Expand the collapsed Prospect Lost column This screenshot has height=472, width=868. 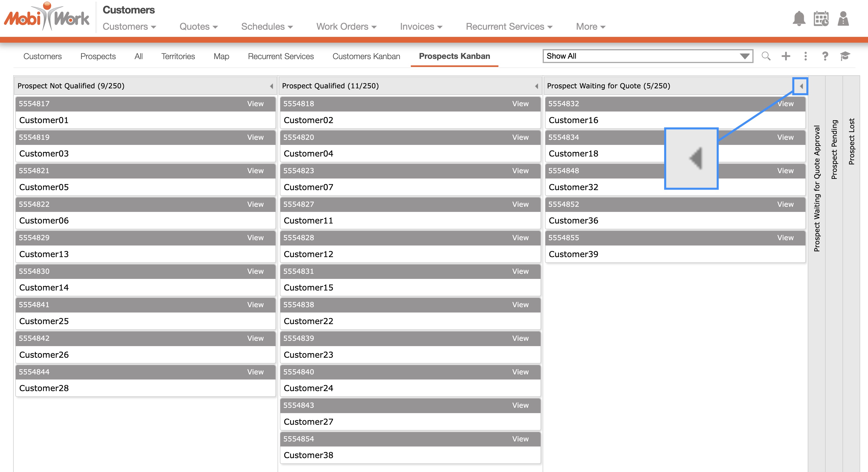click(852, 142)
